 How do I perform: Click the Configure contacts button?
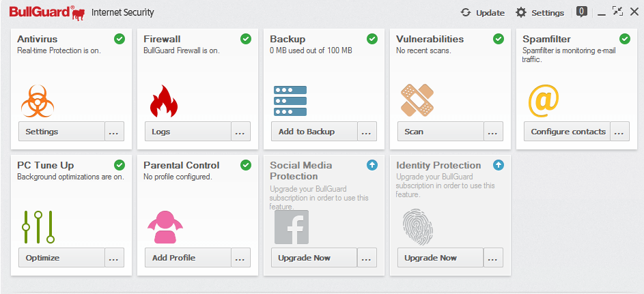[x=568, y=132]
